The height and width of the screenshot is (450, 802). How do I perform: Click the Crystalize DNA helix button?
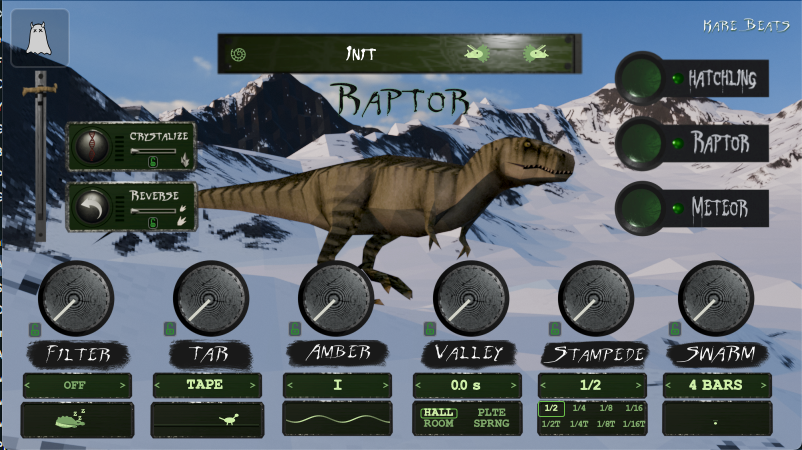[93, 146]
